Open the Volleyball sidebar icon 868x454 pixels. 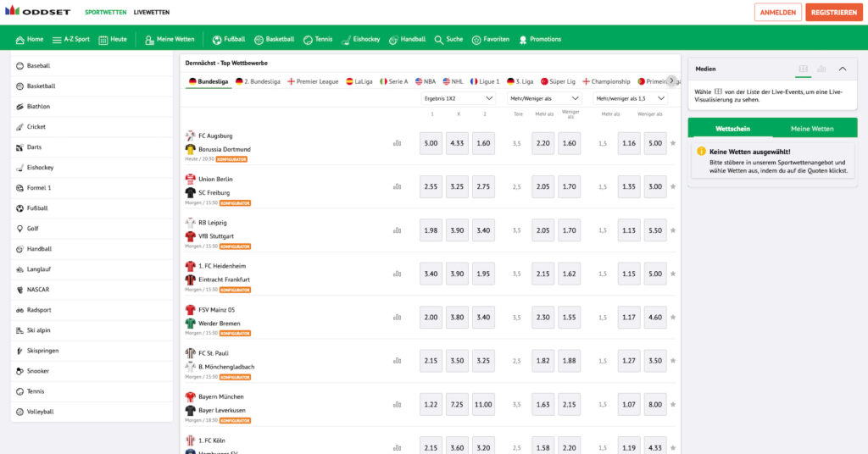click(x=20, y=412)
